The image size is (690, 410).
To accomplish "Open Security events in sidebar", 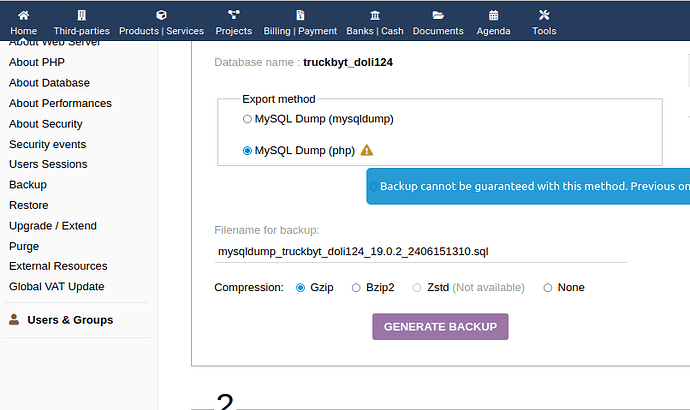I will [x=47, y=144].
